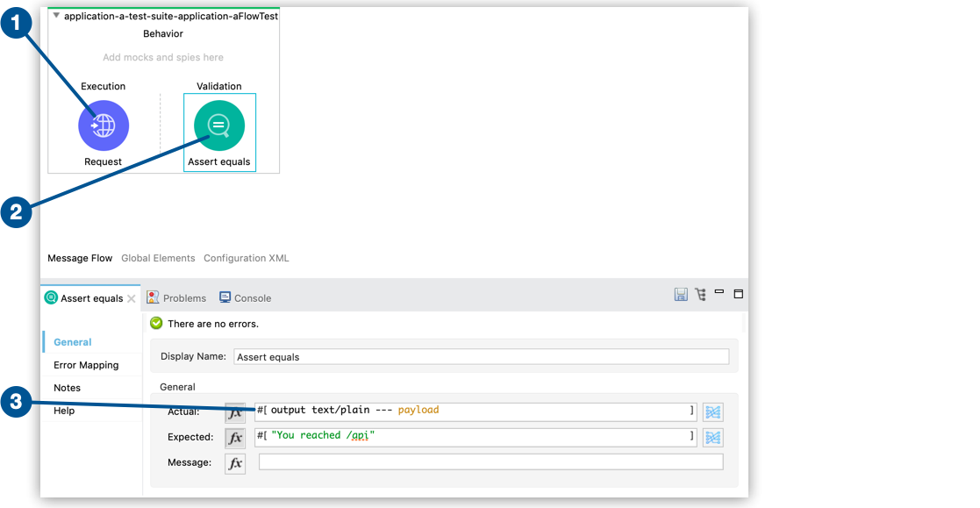Click the tree hierarchy icon in panel toolbar
Screen dimensions: 980x508
700,295
